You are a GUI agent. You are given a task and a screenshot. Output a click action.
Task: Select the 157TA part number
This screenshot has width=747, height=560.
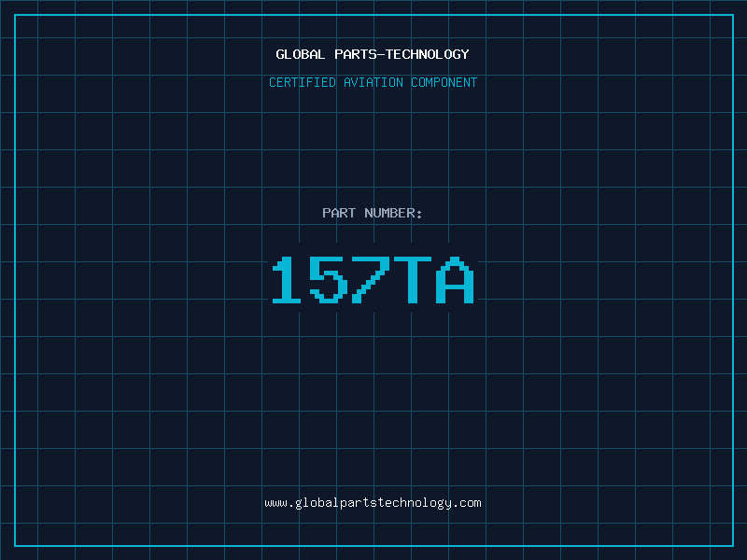pyautogui.click(x=373, y=280)
